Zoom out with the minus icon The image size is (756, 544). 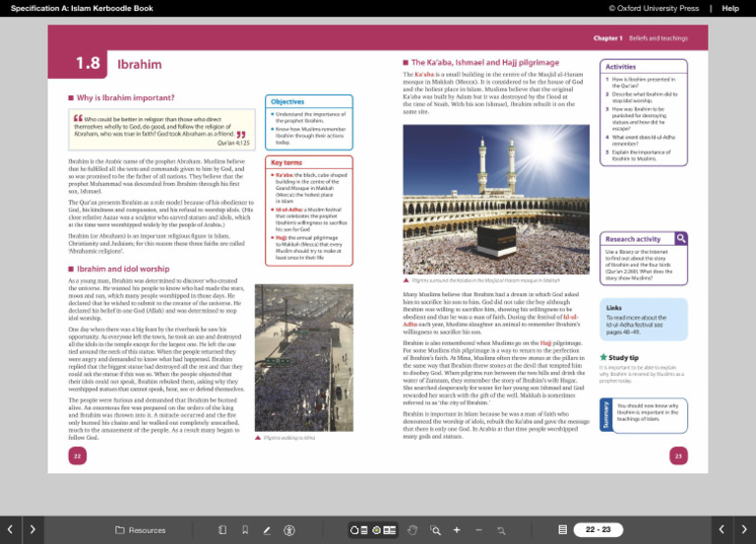click(478, 530)
